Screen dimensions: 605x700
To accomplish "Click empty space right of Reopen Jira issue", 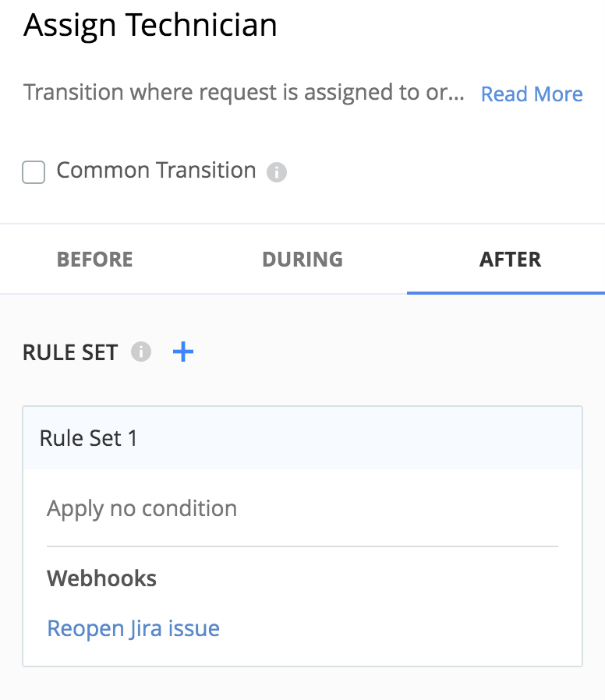I will point(393,628).
